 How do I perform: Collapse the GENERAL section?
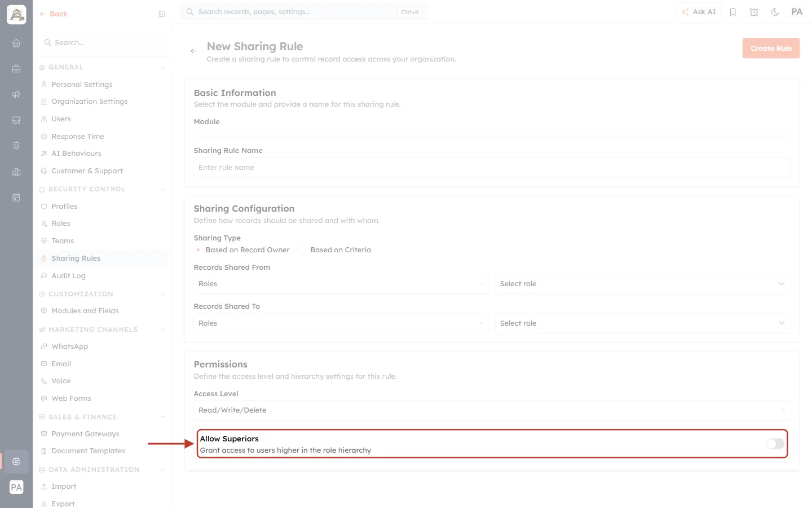pos(162,68)
